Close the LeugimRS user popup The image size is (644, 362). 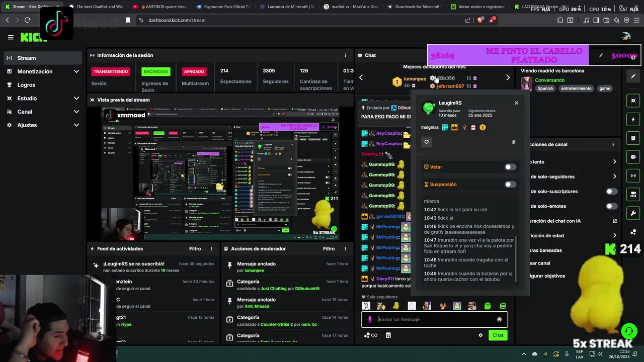pyautogui.click(x=516, y=103)
